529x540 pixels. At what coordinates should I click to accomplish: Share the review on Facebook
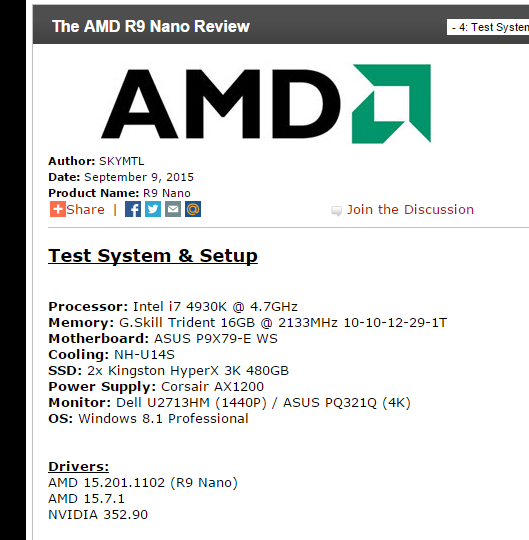133,209
